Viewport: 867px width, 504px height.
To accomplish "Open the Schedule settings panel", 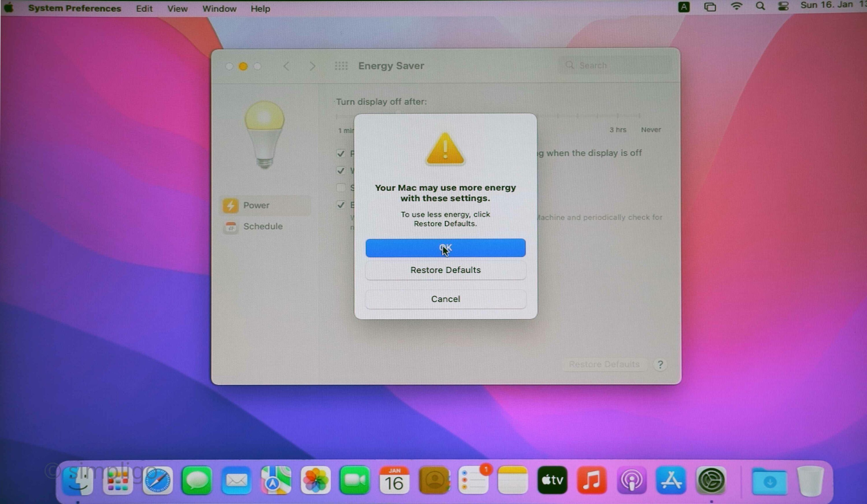I will click(263, 226).
